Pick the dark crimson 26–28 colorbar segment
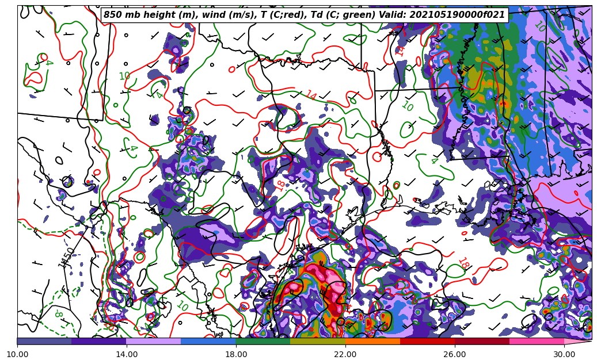 [482, 341]
